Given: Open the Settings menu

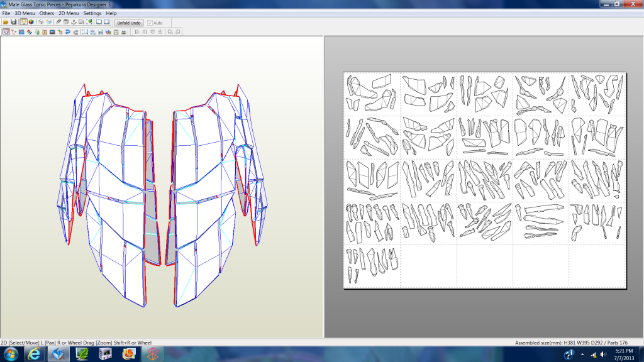Looking at the screenshot, I should click(x=92, y=13).
